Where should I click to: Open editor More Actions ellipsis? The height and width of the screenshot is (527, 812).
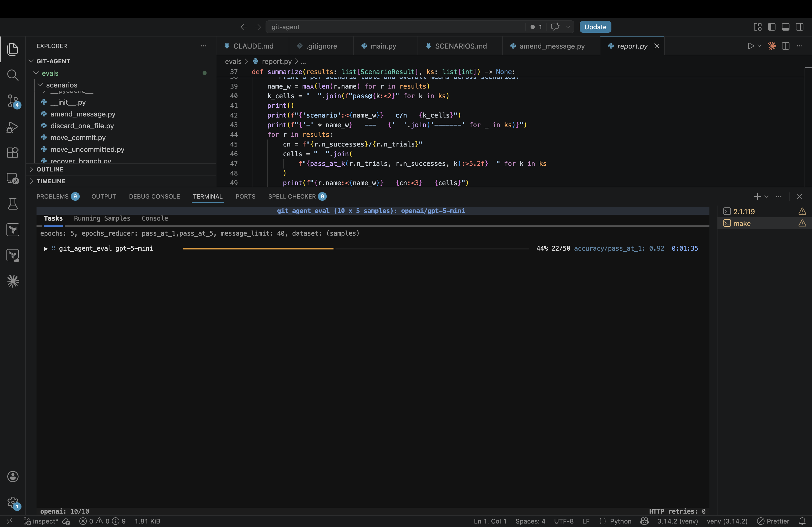pos(800,46)
